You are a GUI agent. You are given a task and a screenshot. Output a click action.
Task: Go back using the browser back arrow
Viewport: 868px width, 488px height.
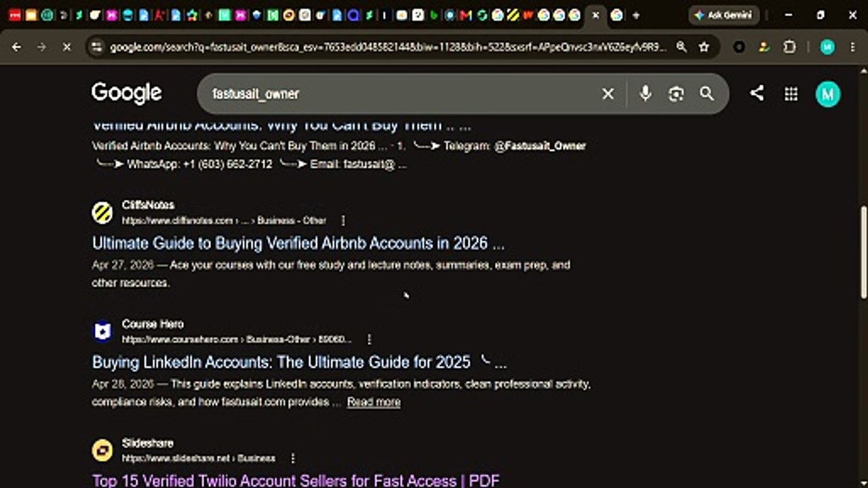tap(16, 47)
